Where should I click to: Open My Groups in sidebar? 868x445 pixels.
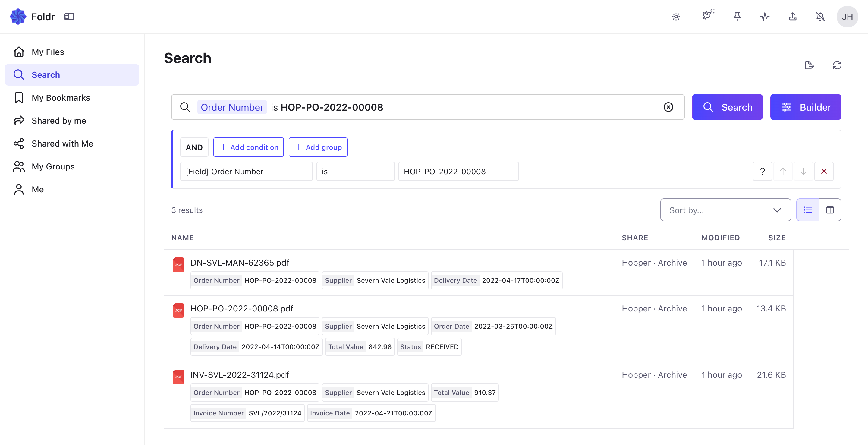72,166
